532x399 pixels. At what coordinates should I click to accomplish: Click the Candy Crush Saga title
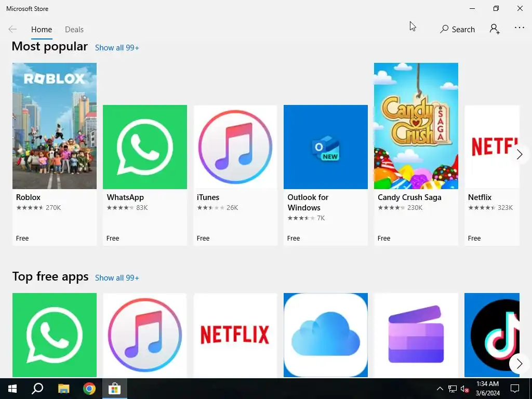409,197
